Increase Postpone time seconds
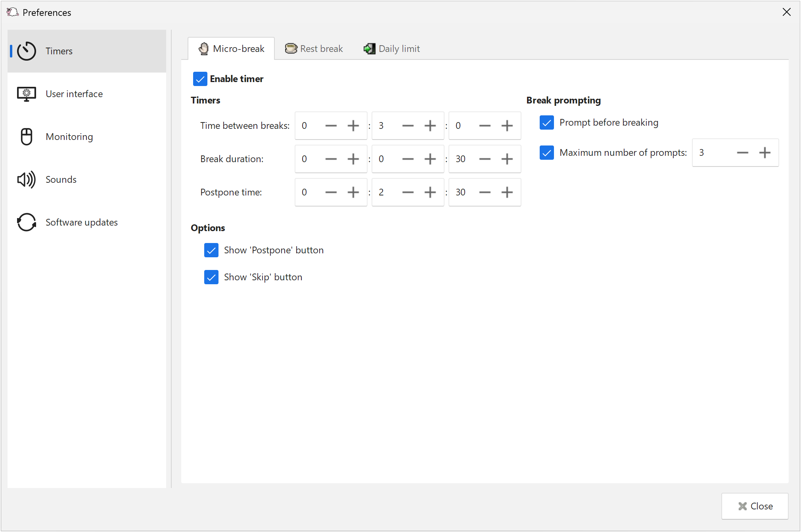Viewport: 801px width, 532px height. 507,192
